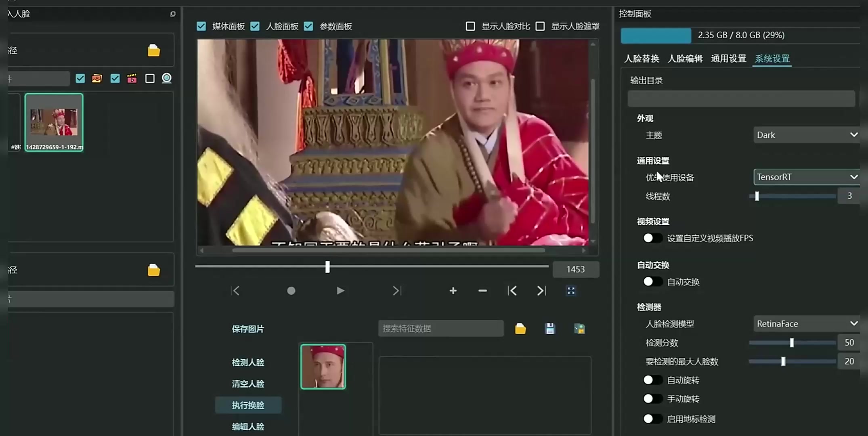
Task: Enable the 自动交换 switch
Action: (652, 282)
